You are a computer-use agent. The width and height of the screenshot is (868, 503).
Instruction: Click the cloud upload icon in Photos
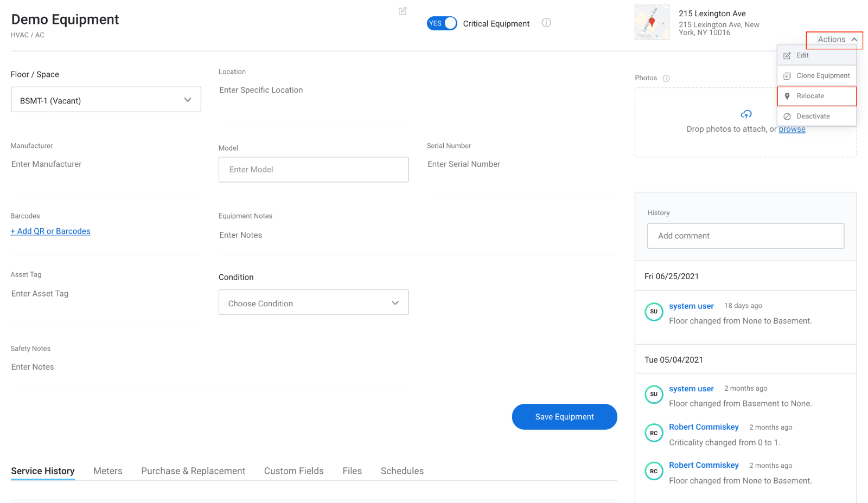[746, 114]
